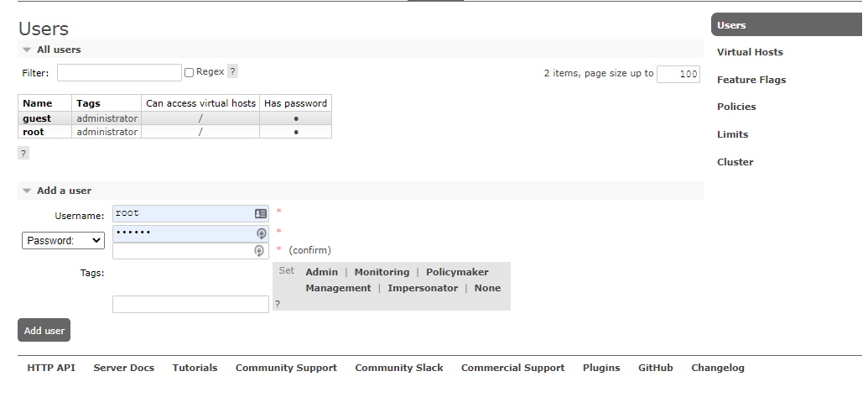Open the HTTP API footer link
The width and height of the screenshot is (868, 408).
click(x=51, y=368)
